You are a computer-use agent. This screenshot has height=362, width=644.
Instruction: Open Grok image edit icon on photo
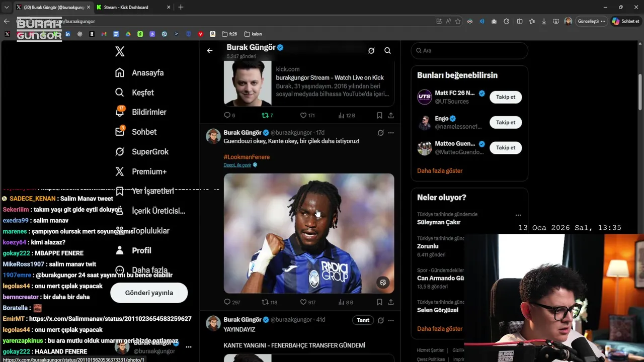point(383,283)
